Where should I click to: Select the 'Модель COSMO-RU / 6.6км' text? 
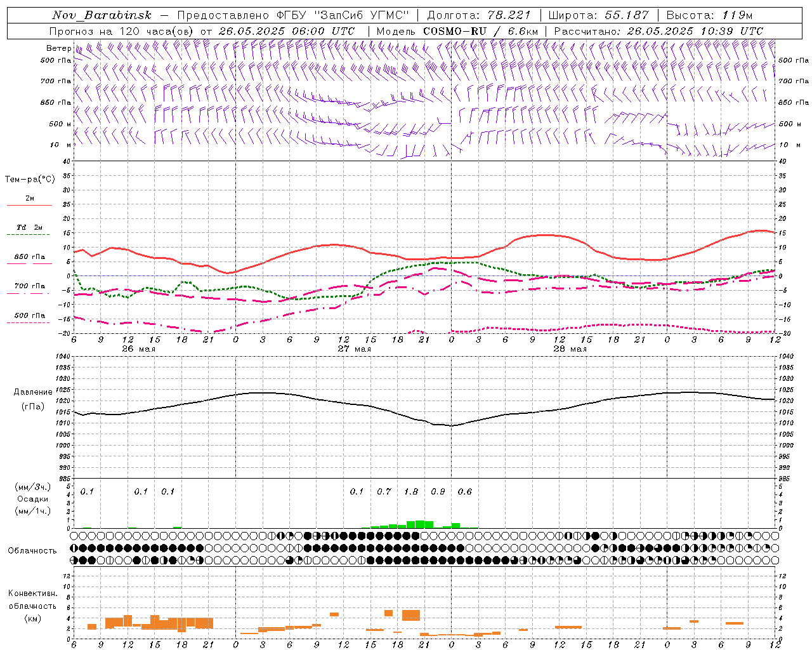point(457,30)
